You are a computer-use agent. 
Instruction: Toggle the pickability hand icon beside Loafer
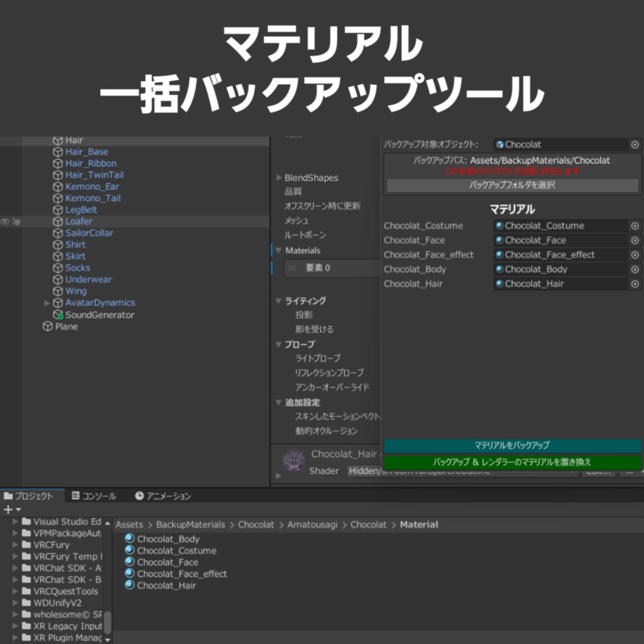(x=17, y=221)
